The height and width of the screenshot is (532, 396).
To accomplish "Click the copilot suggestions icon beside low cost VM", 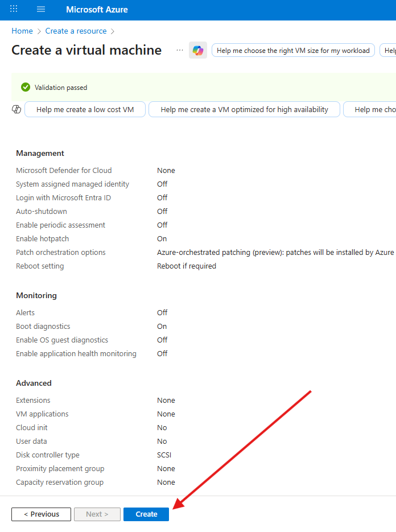I will click(x=16, y=109).
